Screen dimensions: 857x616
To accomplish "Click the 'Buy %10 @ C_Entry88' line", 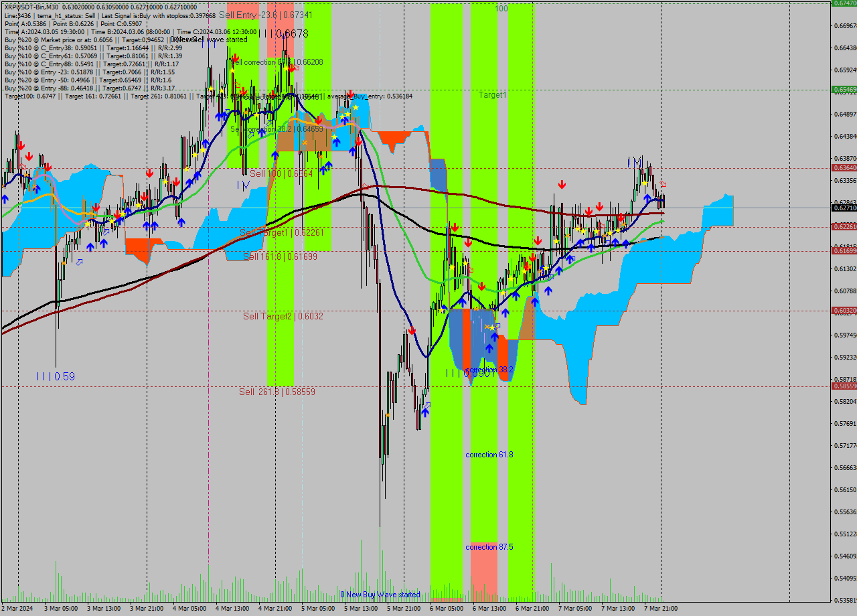I will 91,64.
